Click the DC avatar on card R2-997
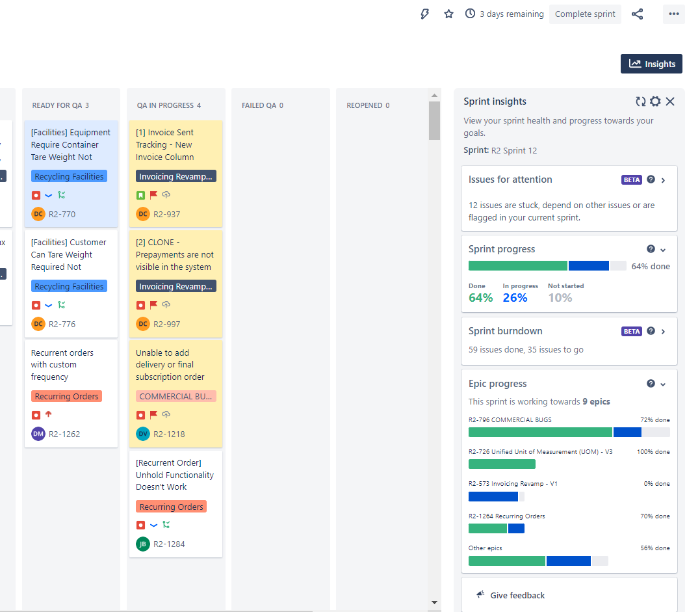The image size is (700, 612). [x=142, y=323]
